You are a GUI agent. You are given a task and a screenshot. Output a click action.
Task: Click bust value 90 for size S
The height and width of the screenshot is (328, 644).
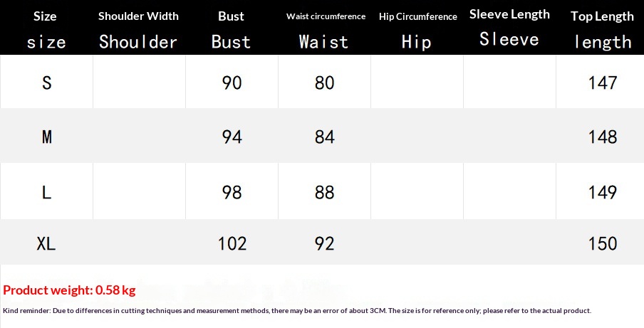(x=232, y=83)
